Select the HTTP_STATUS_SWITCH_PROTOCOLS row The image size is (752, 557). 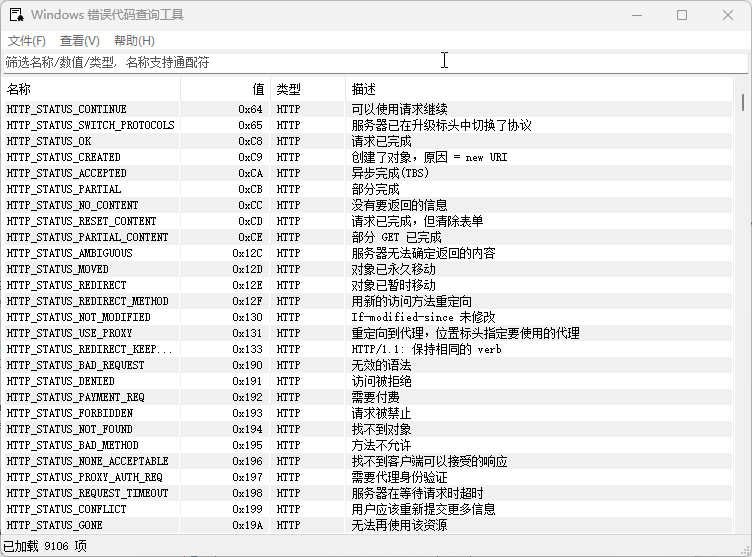[368, 125]
